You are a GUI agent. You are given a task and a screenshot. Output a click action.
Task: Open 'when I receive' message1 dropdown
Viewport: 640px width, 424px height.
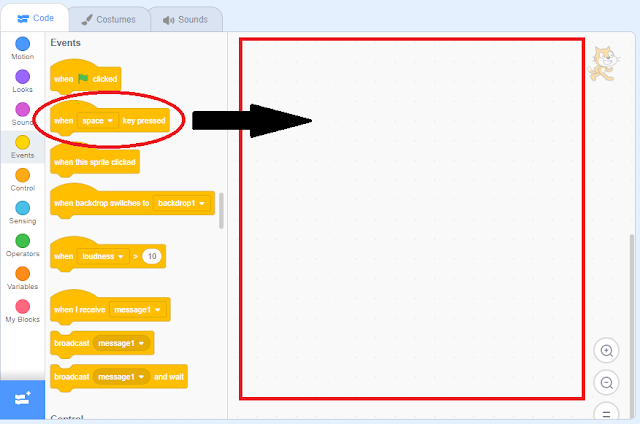click(x=137, y=310)
